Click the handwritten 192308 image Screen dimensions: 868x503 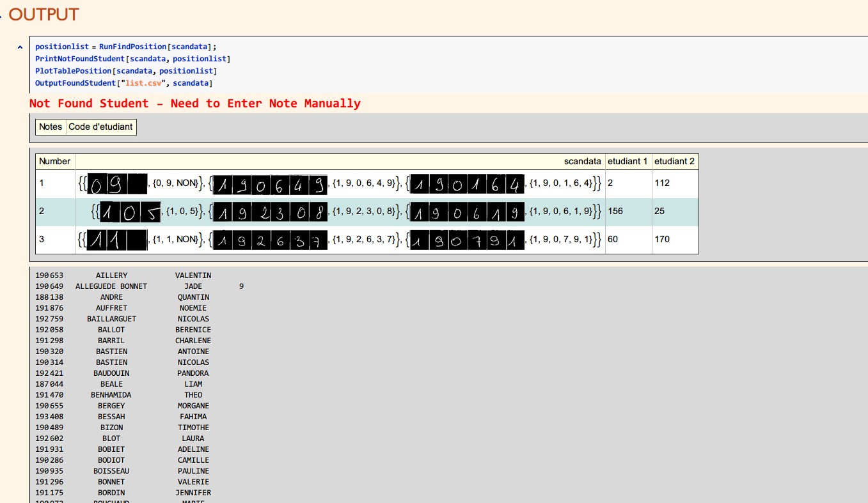[x=271, y=212]
